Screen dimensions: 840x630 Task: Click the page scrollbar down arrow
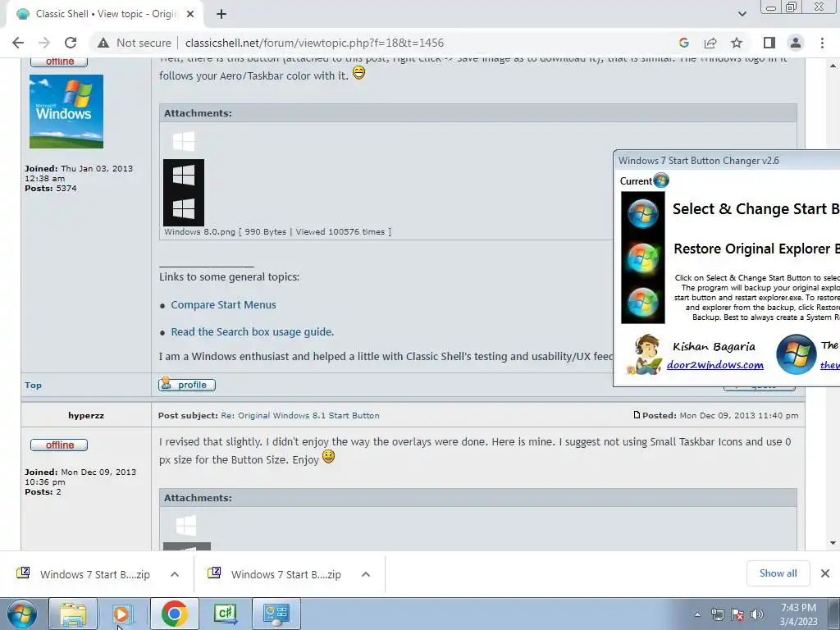833,543
